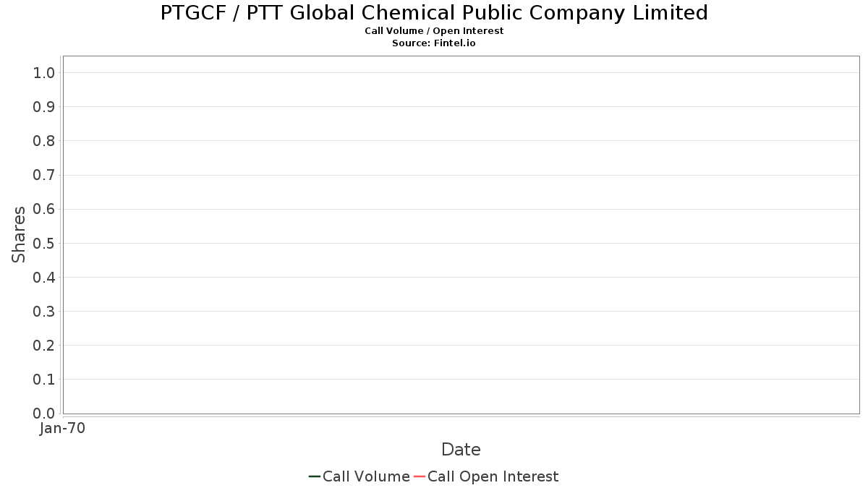The width and height of the screenshot is (868, 488).
Task: Click the Call Volume / Open Interest subtitle
Action: click(x=434, y=31)
